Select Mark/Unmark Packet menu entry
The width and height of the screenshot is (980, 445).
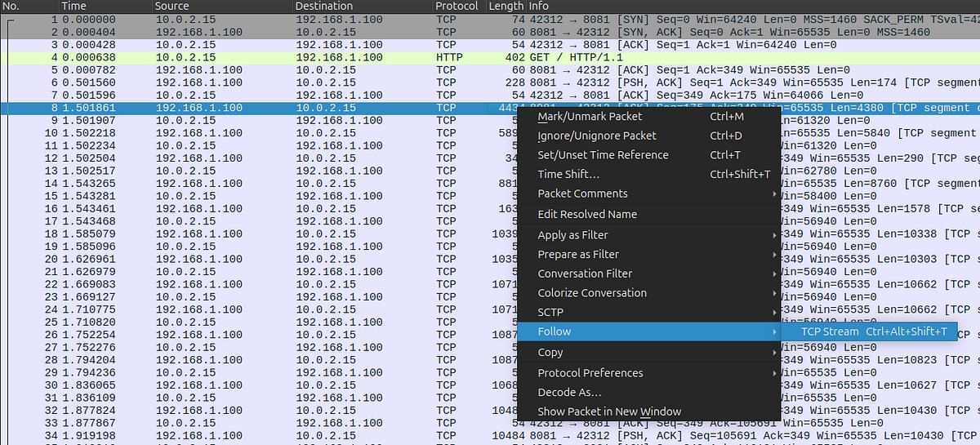coord(649,117)
